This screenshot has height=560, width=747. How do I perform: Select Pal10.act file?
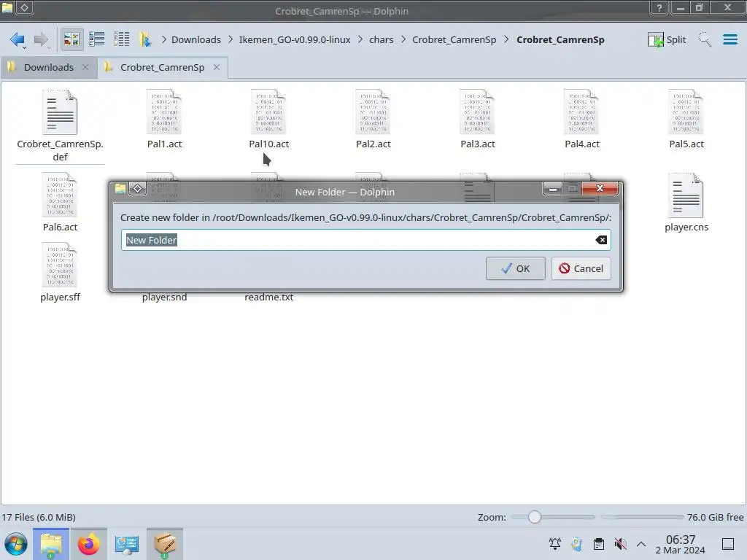click(268, 119)
